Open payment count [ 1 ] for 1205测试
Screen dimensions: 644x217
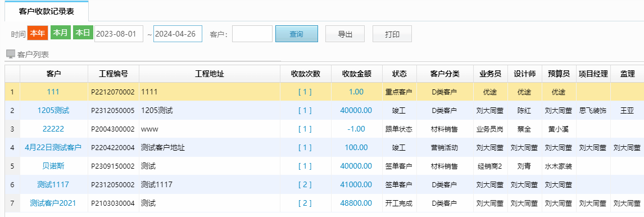click(x=305, y=111)
